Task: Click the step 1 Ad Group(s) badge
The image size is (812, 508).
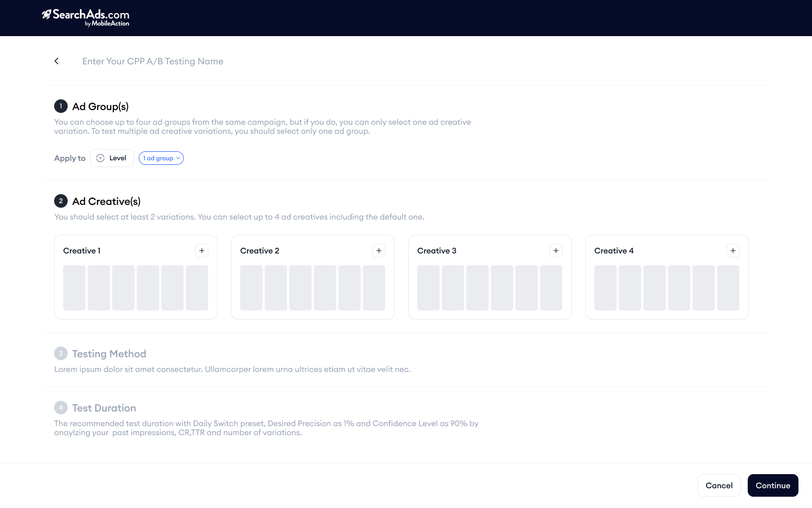Action: pos(60,106)
